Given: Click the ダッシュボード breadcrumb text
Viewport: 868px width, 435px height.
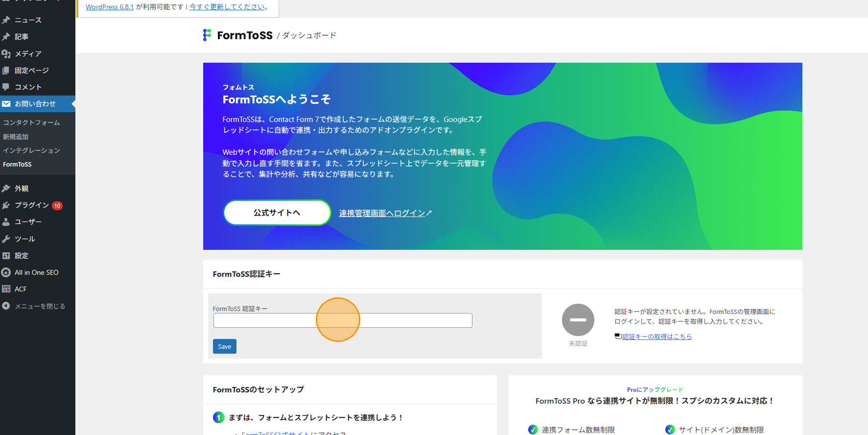Looking at the screenshot, I should coord(309,35).
